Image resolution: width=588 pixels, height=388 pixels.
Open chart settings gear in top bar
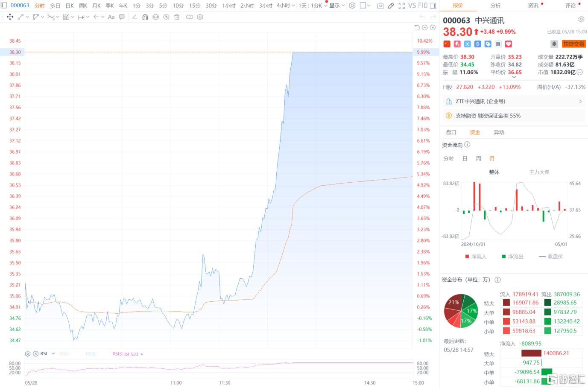pos(352,6)
